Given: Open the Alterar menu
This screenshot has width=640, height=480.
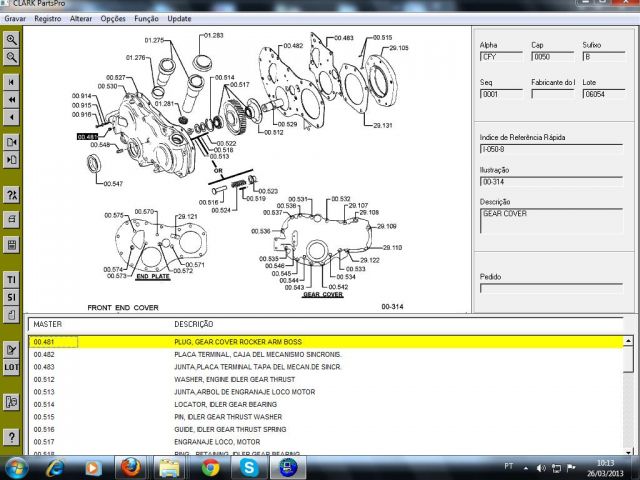Looking at the screenshot, I should pyautogui.click(x=81, y=19).
